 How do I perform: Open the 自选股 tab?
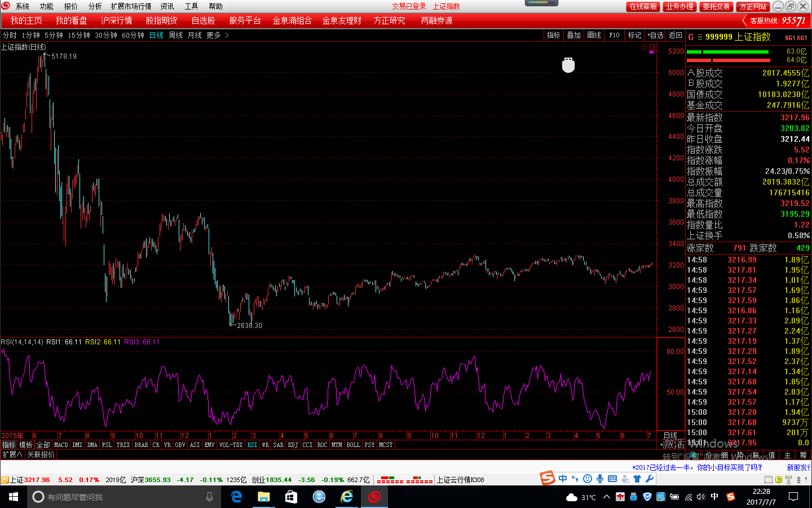click(203, 20)
